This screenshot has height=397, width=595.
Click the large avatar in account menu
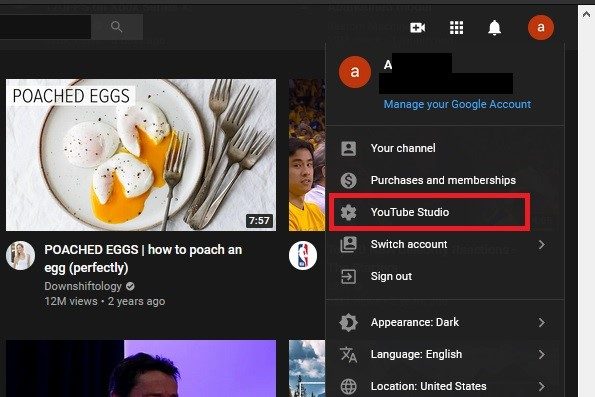[355, 72]
